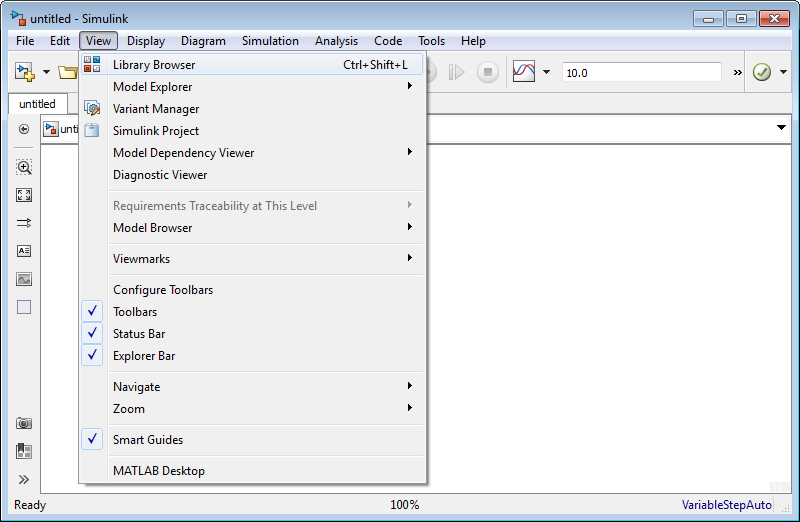Expand the Model Explorer submenu
Screen dimensions: 800x522
252,87
